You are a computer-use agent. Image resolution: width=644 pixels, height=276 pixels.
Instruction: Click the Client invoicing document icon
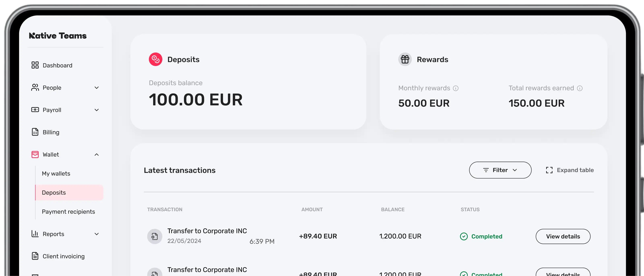[x=35, y=256]
